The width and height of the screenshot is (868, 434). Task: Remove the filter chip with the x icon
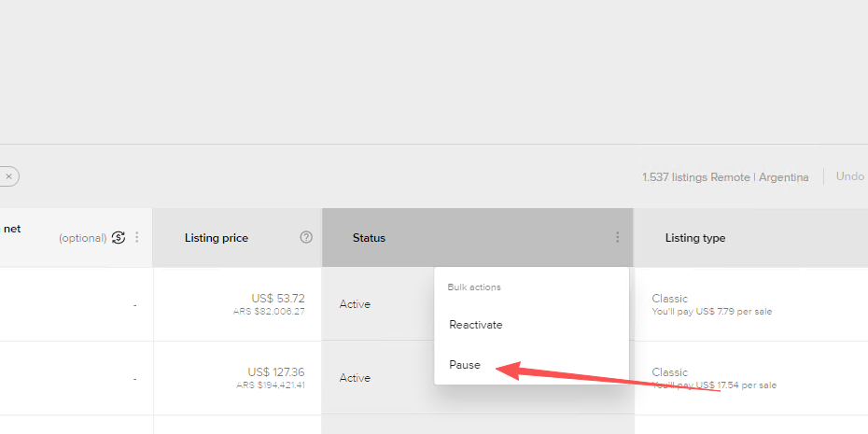pyautogui.click(x=8, y=175)
